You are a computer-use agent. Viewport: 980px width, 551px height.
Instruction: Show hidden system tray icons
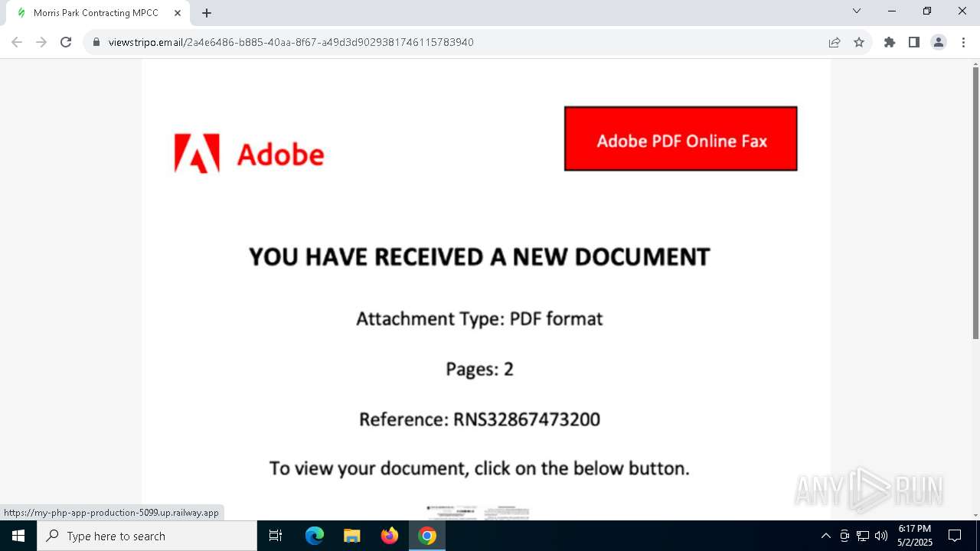tap(825, 536)
